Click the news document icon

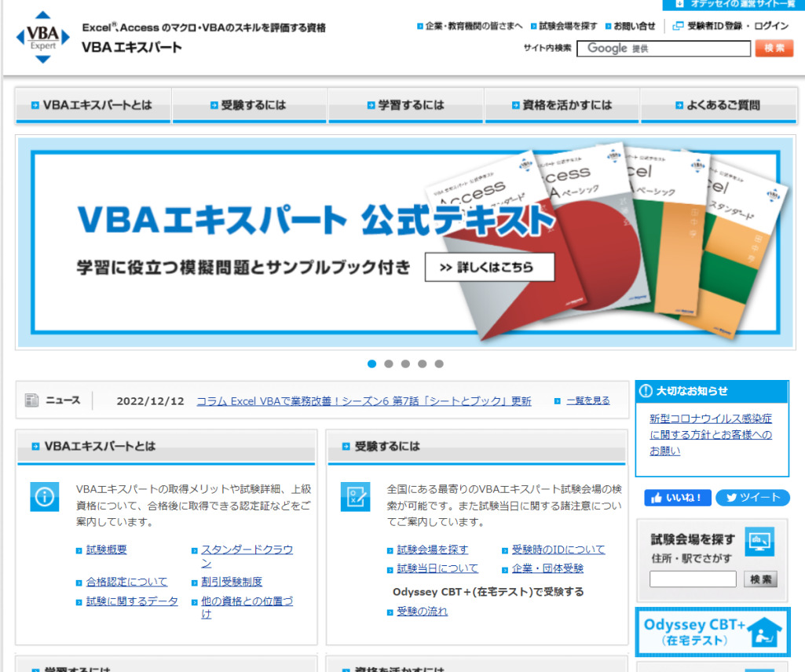click(32, 400)
